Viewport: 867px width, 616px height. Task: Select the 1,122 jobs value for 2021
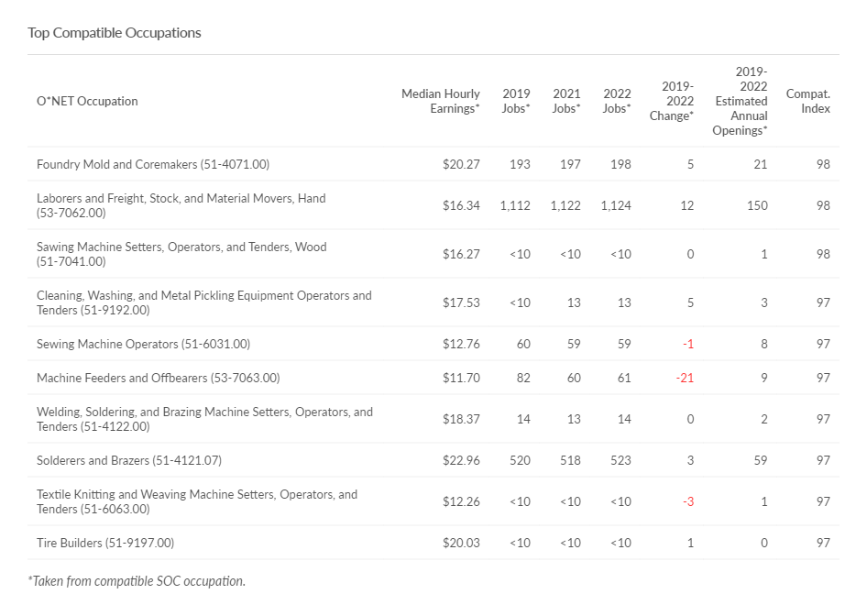565,205
